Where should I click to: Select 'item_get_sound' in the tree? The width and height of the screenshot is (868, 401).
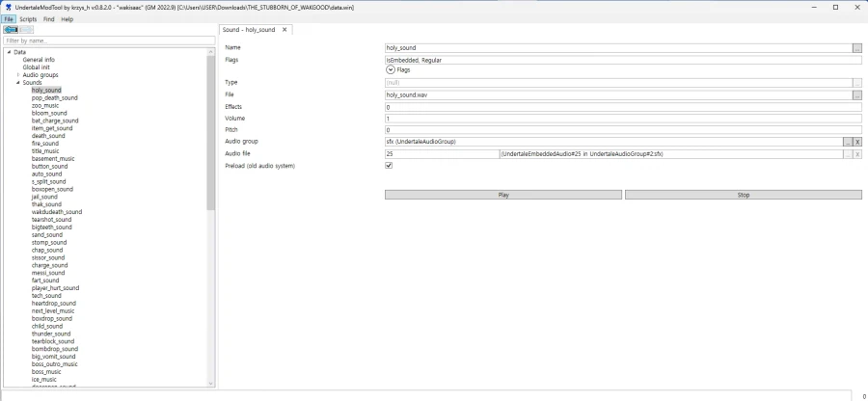click(52, 128)
